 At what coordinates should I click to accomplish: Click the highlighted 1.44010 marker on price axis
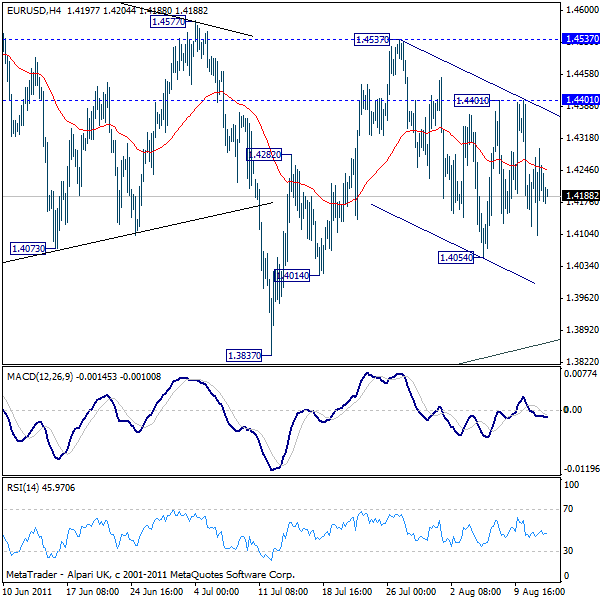[x=581, y=100]
